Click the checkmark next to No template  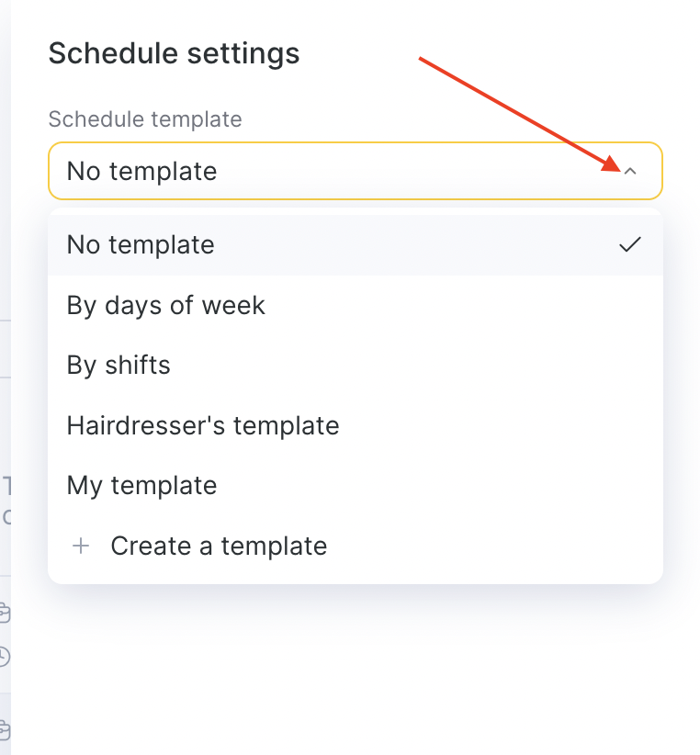[x=629, y=245]
